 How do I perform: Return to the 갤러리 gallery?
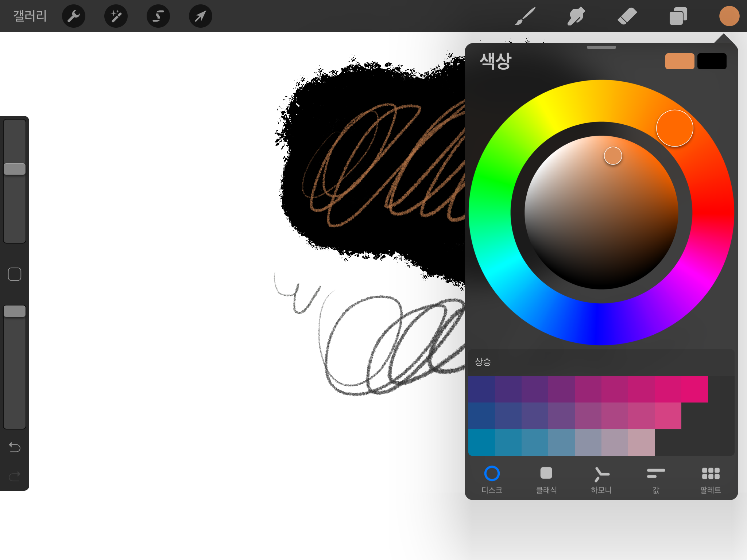tap(30, 16)
